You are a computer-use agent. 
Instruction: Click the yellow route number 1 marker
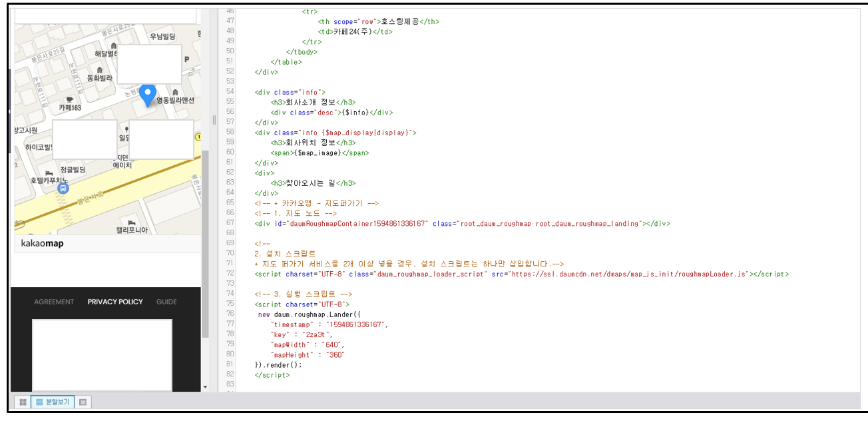pyautogui.click(x=198, y=137)
